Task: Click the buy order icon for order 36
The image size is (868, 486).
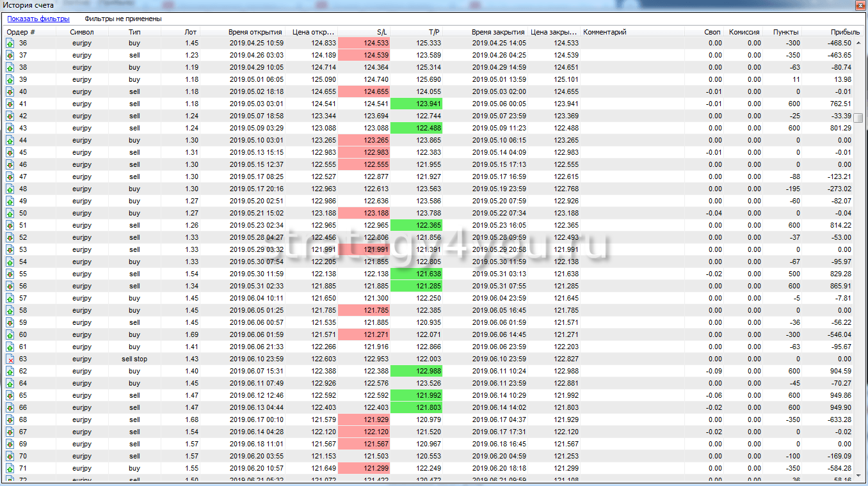Action: tap(10, 43)
